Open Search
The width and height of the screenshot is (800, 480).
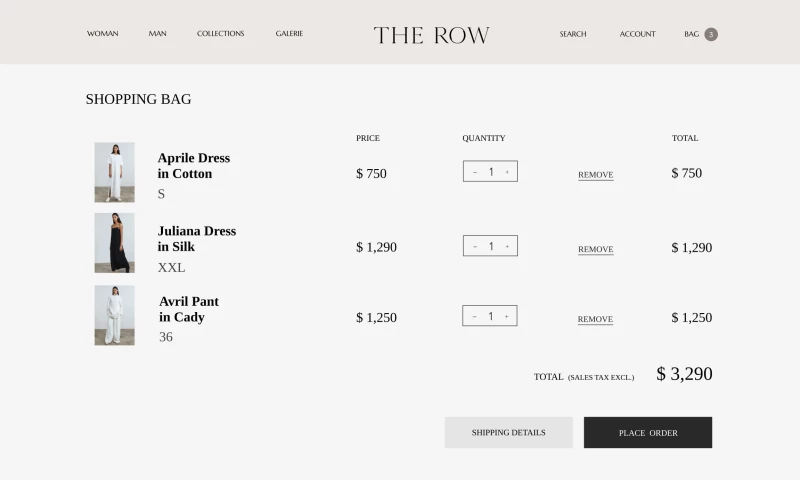point(573,34)
